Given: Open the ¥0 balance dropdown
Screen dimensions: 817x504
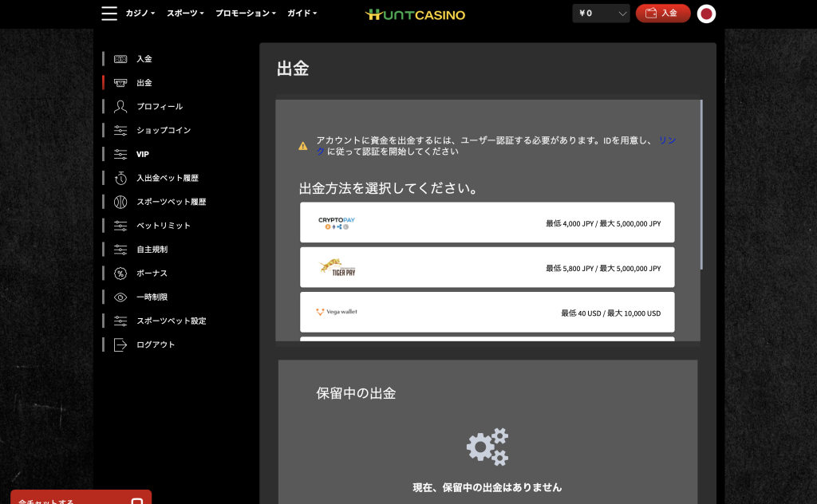Looking at the screenshot, I should tap(602, 14).
